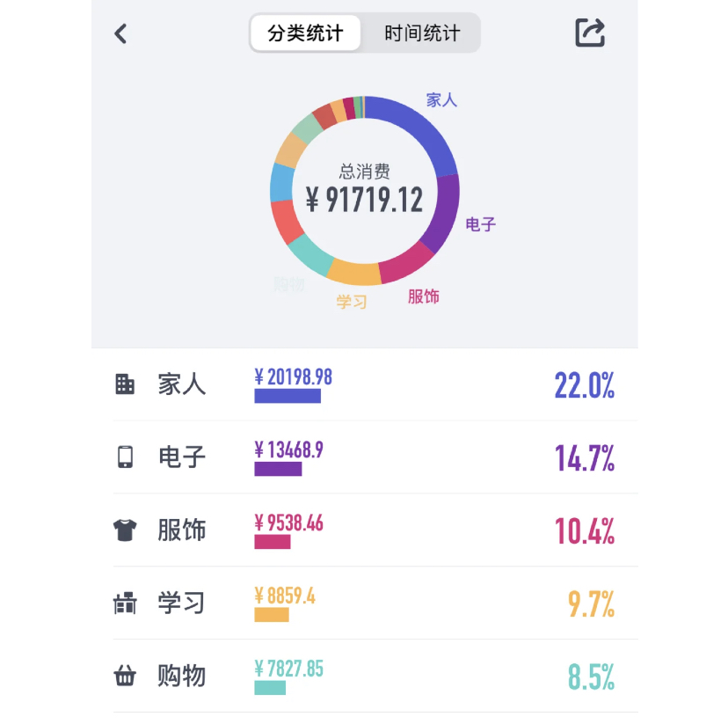Tap the 学习 desk icon
Viewport: 728px width, 724px height.
(125, 603)
